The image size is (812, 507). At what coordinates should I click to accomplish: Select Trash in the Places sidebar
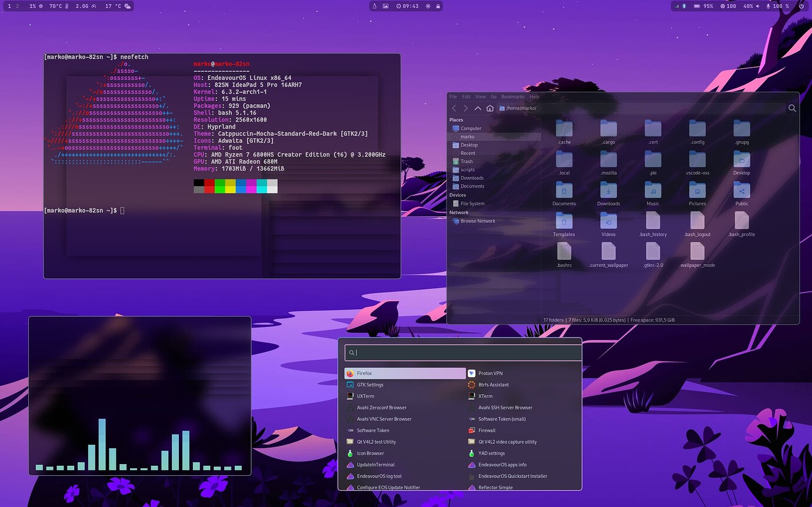(x=467, y=161)
